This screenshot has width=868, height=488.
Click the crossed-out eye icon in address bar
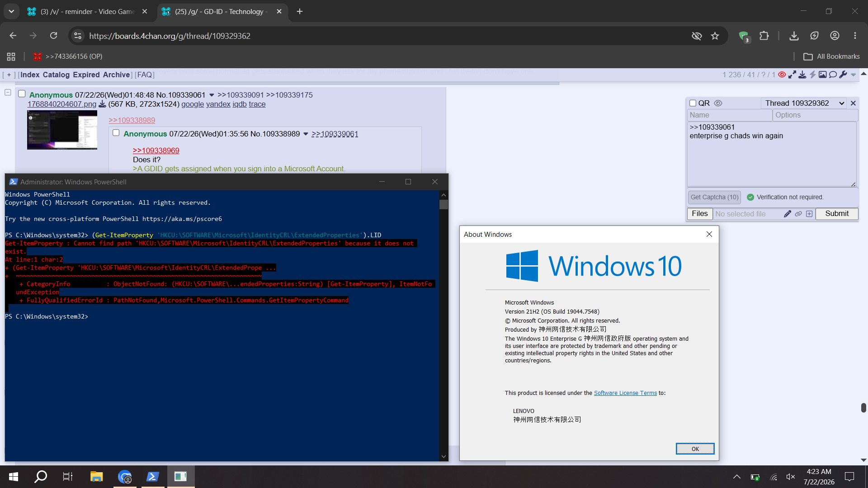click(x=697, y=36)
